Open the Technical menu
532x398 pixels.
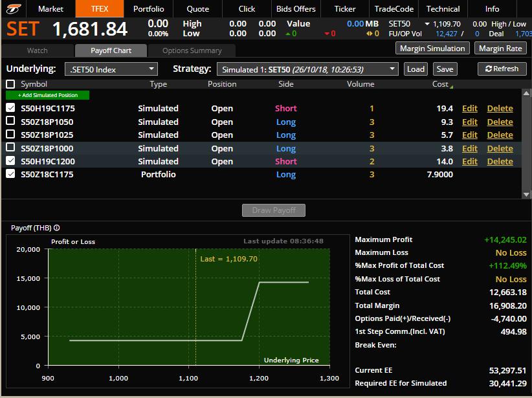pos(443,9)
